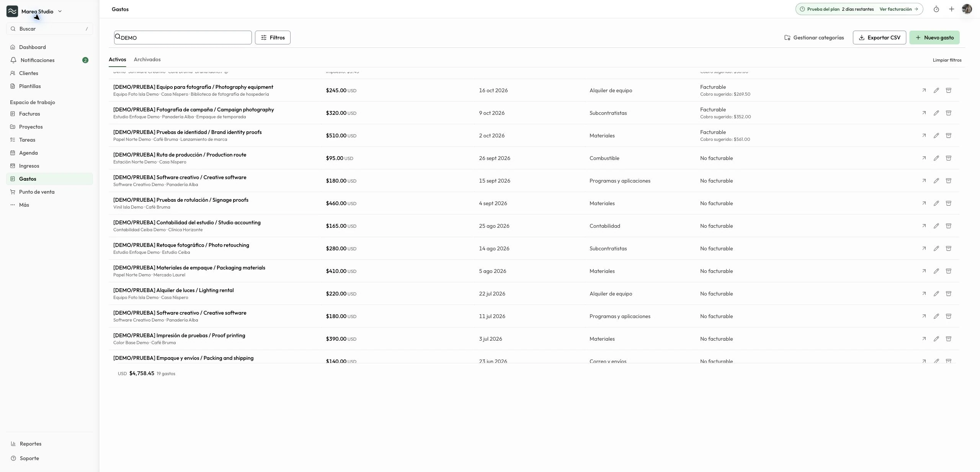Navigate to Ingresos
980x472 pixels.
point(49,166)
